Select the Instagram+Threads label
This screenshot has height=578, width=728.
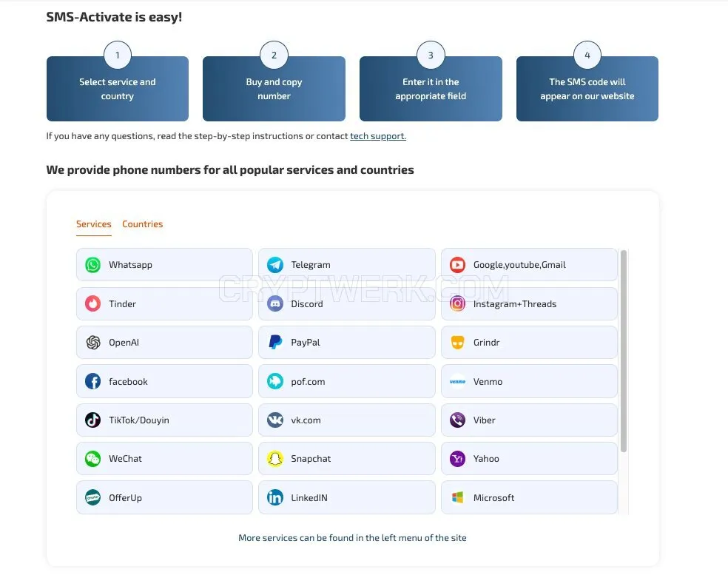tap(515, 304)
